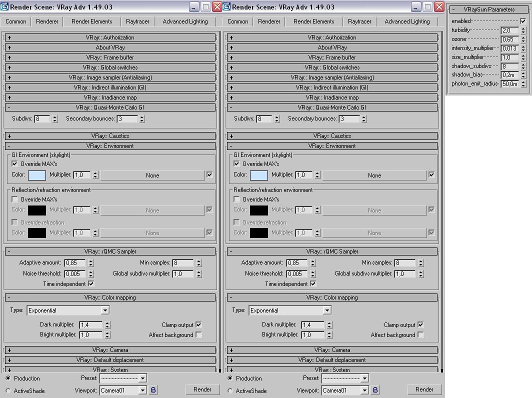
Task: Expand VRay:: Frame buffer rollout in right window
Action: click(x=332, y=57)
